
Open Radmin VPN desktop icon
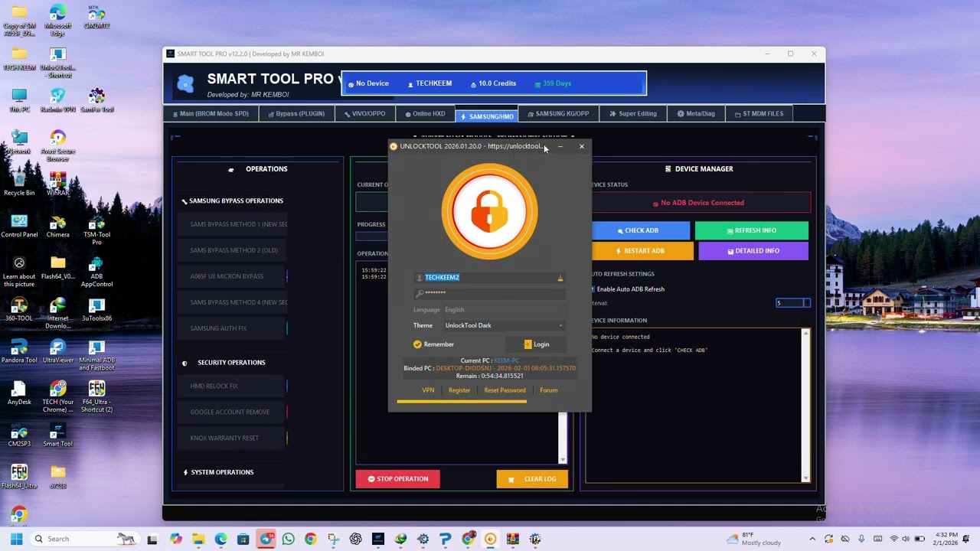(57, 101)
